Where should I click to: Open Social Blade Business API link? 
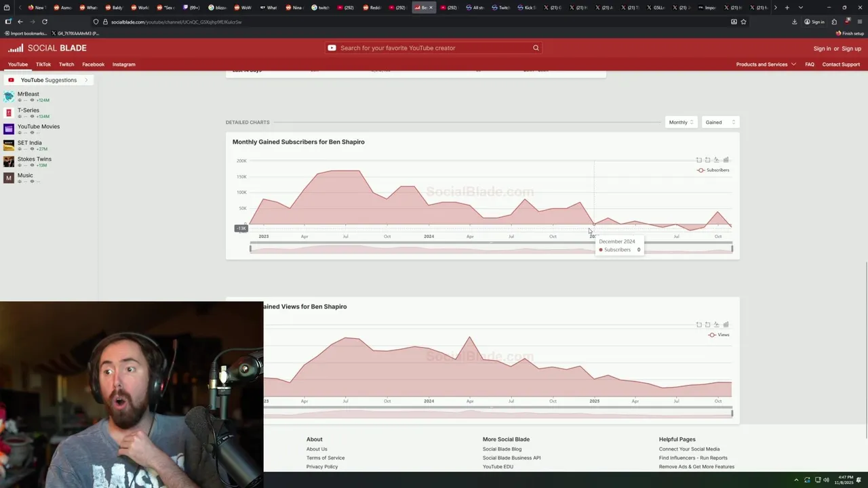point(512,457)
